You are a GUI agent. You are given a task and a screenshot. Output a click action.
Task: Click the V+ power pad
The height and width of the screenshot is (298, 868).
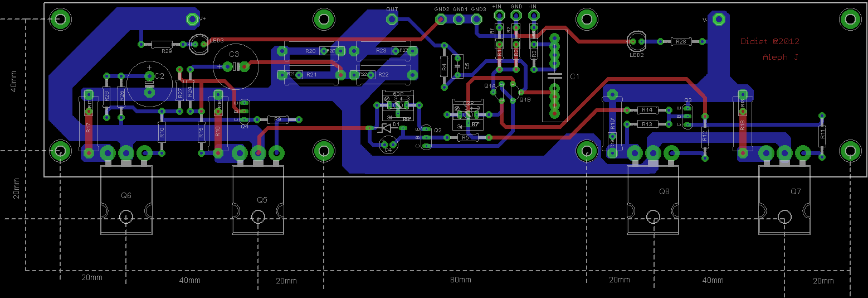(x=192, y=20)
